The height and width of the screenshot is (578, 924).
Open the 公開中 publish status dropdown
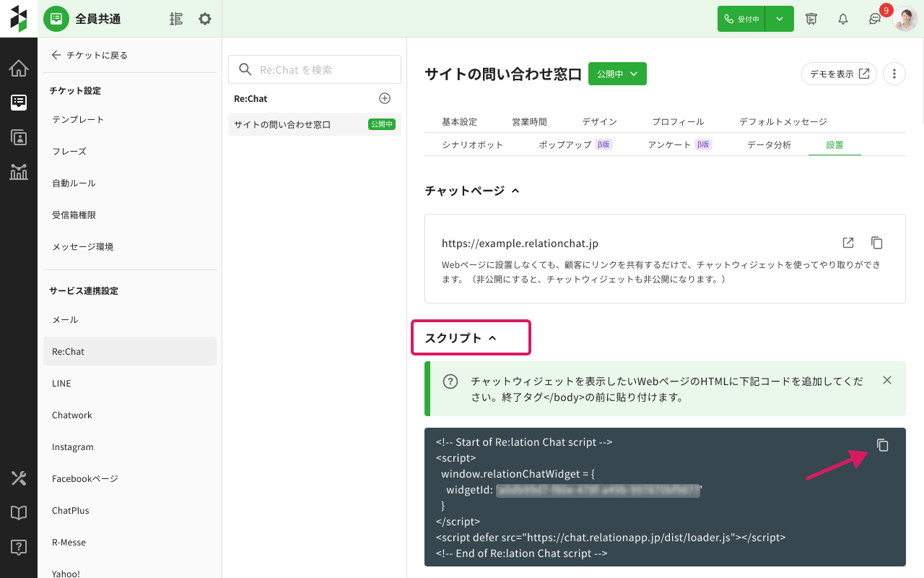click(617, 74)
